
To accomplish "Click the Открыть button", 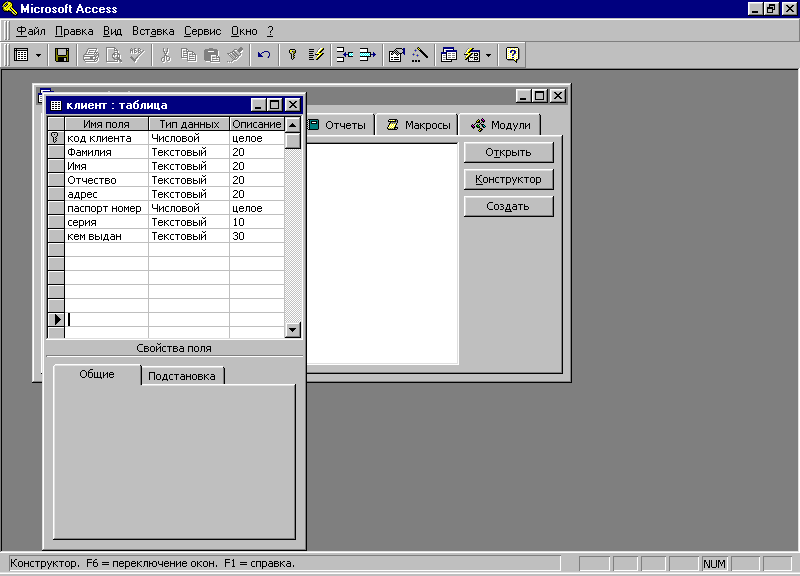I will click(x=508, y=153).
